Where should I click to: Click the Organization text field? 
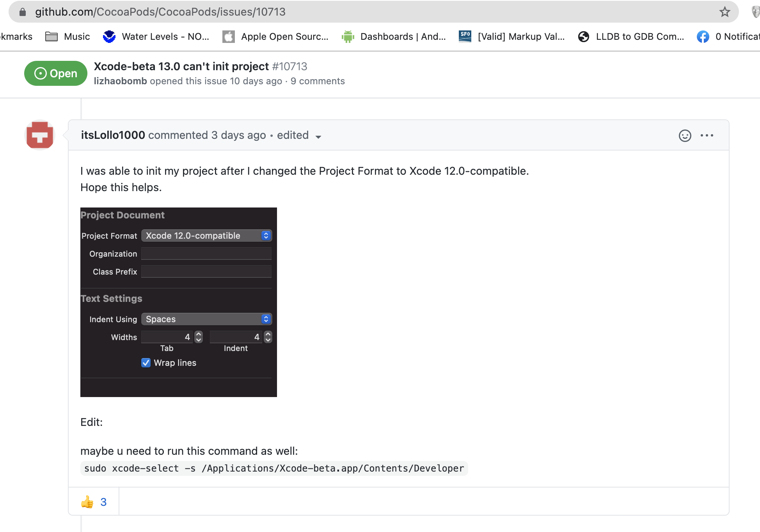click(206, 254)
